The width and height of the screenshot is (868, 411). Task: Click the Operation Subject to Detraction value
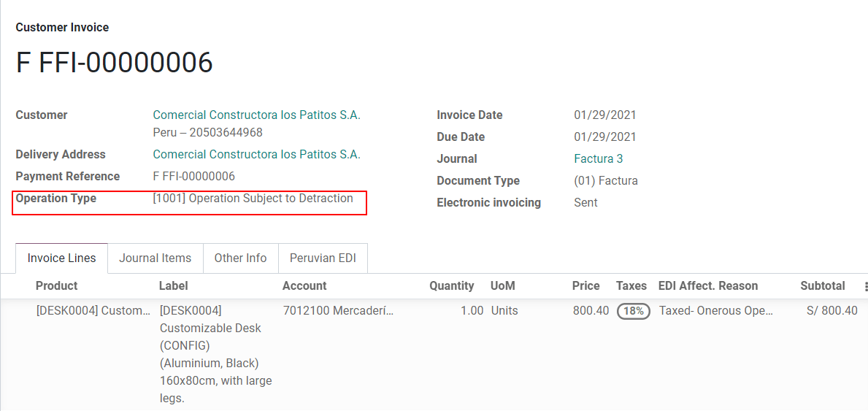253,199
